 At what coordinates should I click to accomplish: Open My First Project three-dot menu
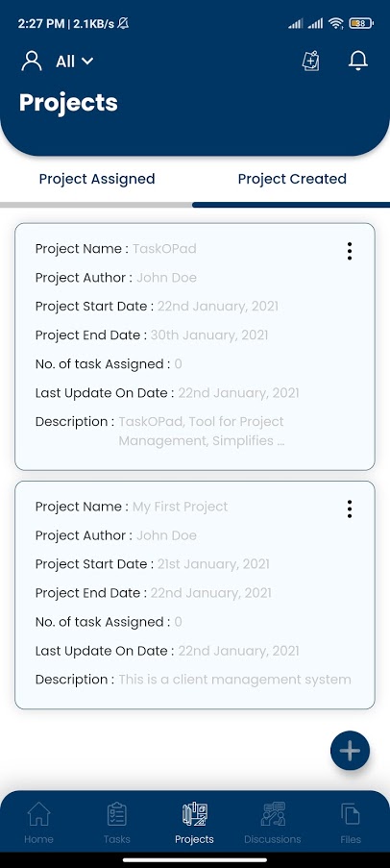coord(349,508)
